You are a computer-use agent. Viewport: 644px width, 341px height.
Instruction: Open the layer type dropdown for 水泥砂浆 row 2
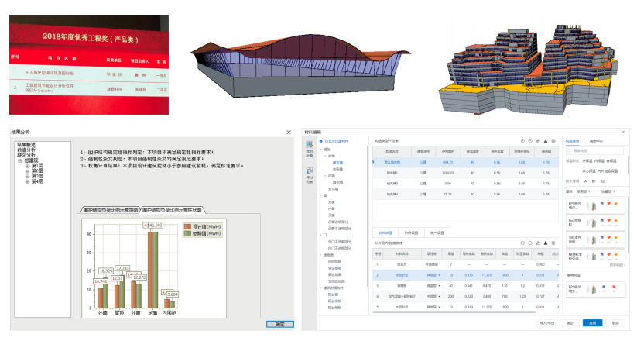coord(440,274)
